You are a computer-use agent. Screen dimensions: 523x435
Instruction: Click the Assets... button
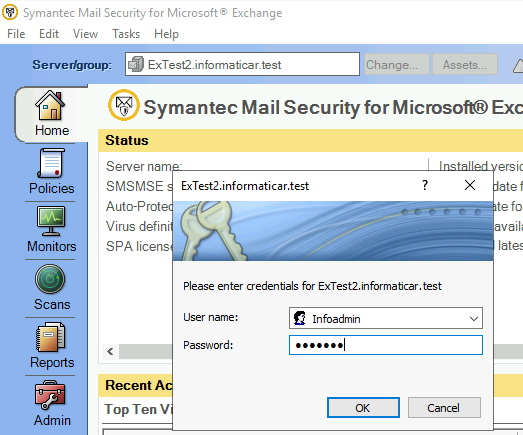465,64
